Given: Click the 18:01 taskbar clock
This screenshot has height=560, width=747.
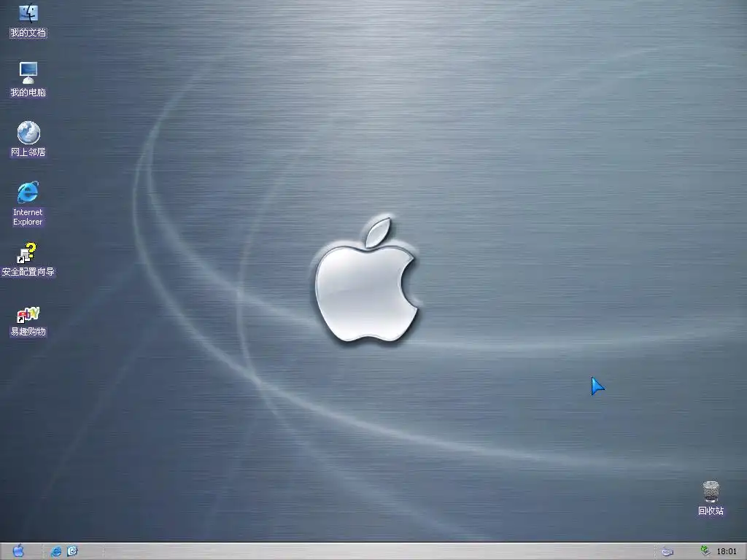Looking at the screenshot, I should tap(727, 551).
